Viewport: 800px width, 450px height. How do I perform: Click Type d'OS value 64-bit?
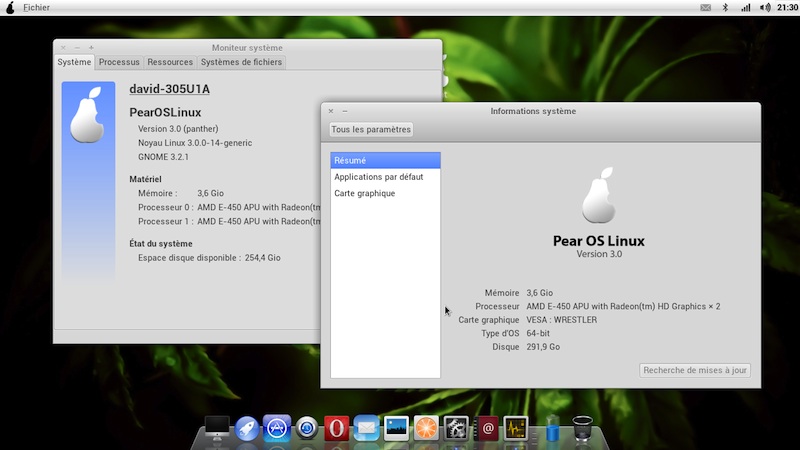tap(538, 334)
